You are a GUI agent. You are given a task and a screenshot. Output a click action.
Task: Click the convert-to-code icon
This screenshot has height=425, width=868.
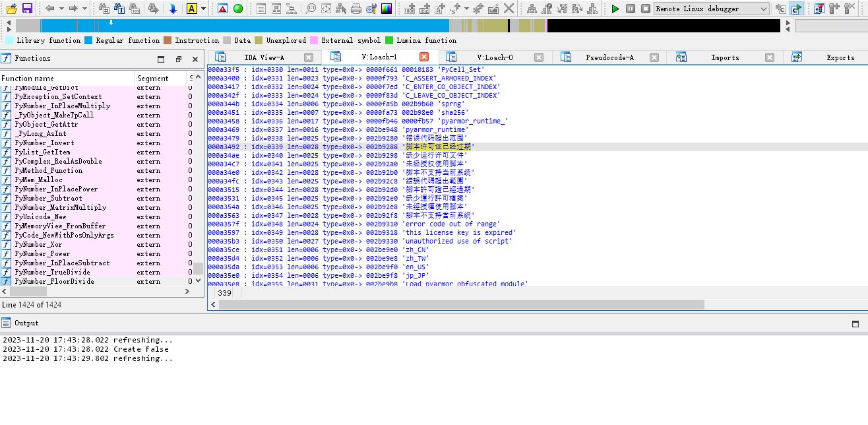[410, 9]
